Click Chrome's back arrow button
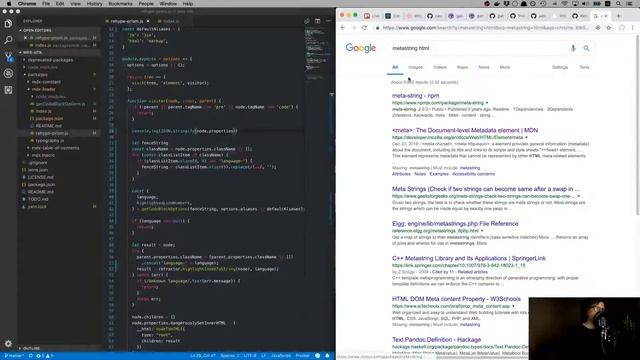Screen dimensions: 640x360 [343, 28]
